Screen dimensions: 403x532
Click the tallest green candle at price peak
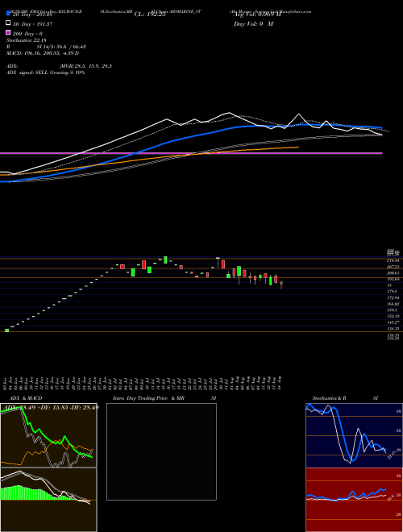(165, 260)
